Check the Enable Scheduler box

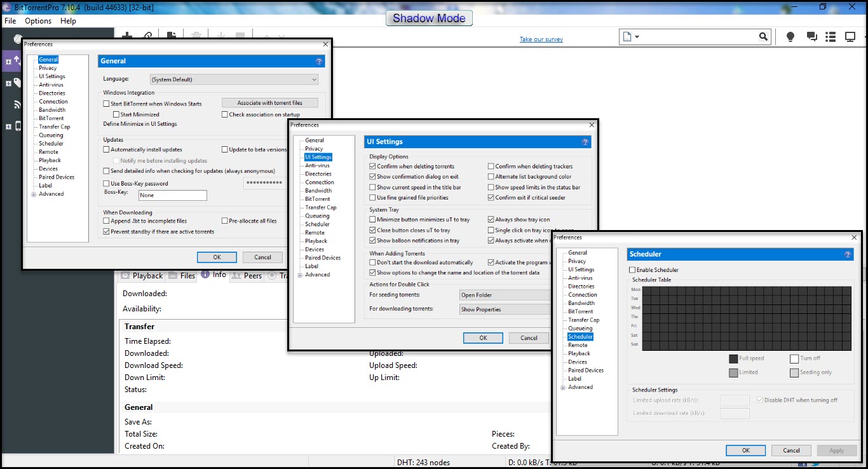click(x=632, y=270)
